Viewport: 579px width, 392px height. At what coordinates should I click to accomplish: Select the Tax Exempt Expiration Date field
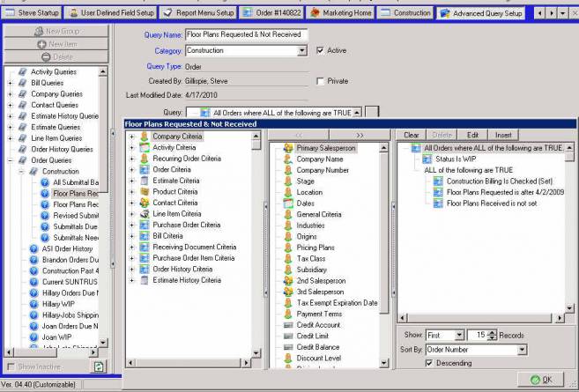(x=337, y=303)
